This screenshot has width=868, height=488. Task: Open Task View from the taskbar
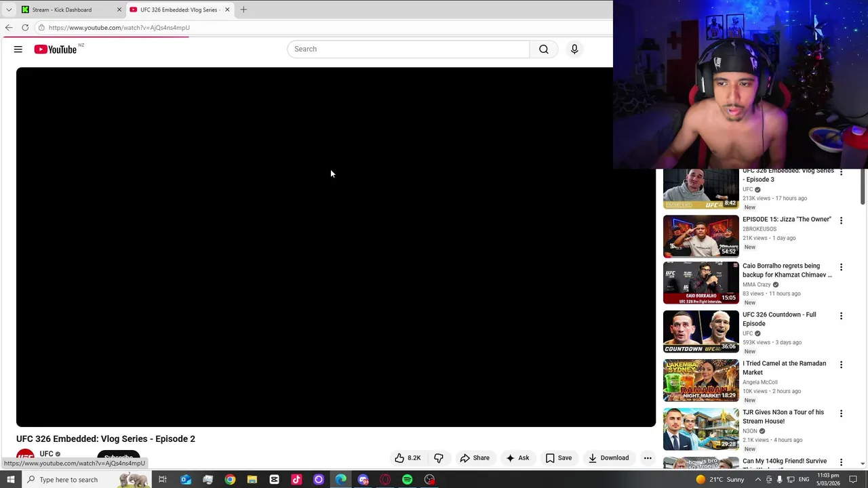pos(163,480)
